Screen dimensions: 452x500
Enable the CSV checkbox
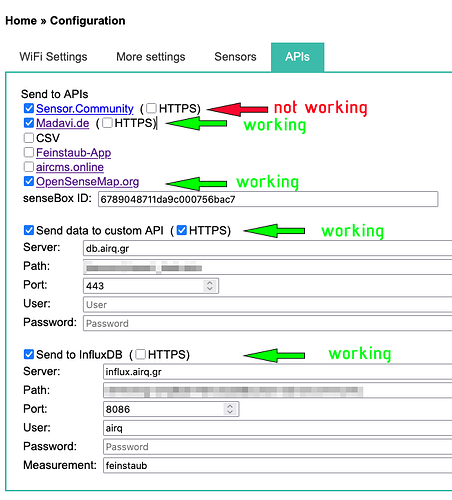[x=29, y=138]
